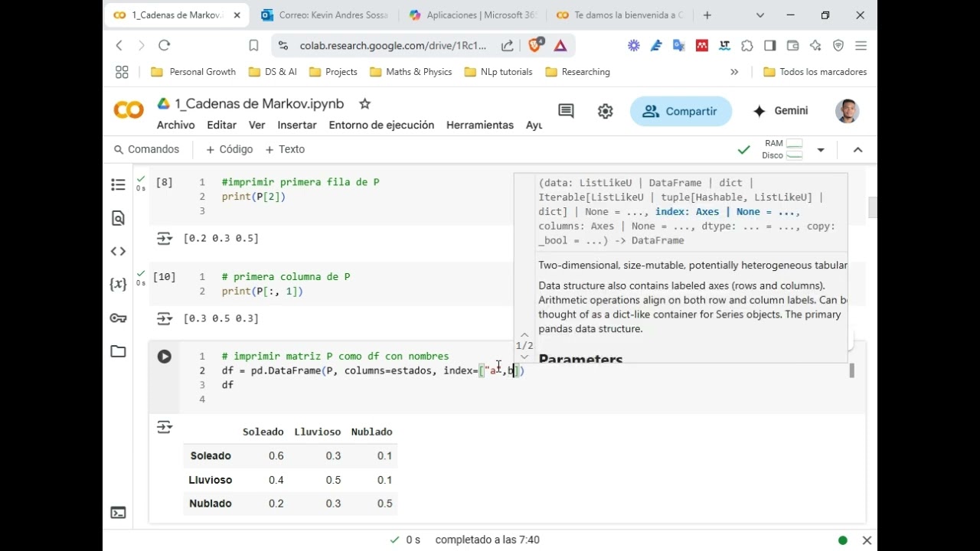Show more bookmarks with the double chevron
980x551 pixels.
click(x=734, y=72)
